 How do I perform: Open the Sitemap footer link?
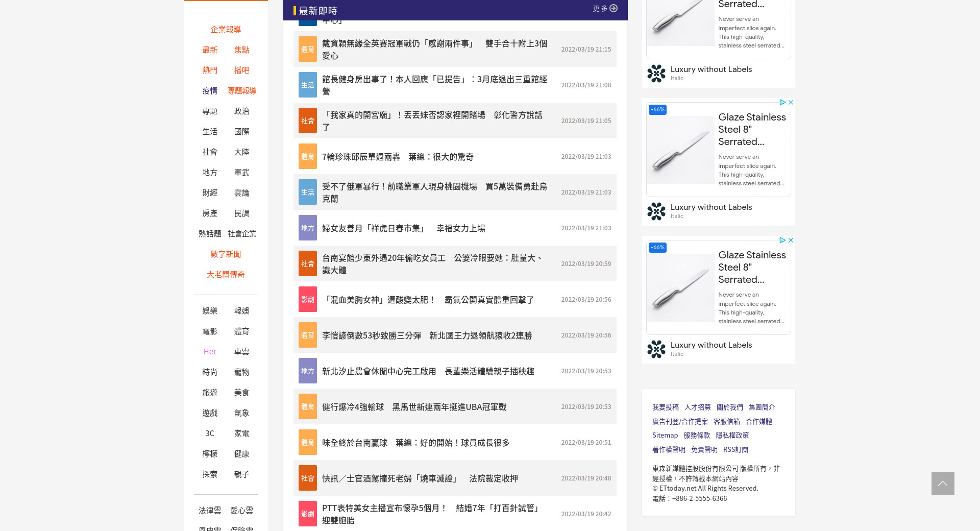tap(665, 436)
